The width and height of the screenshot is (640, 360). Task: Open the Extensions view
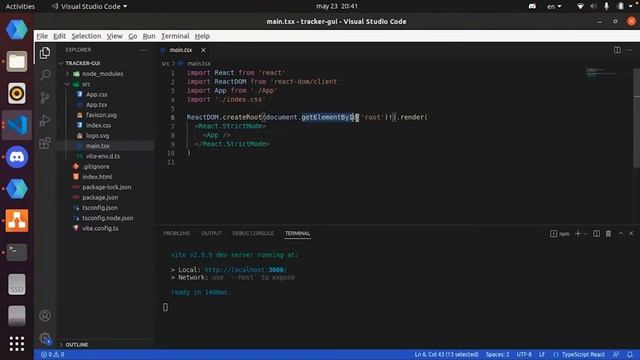tap(45, 143)
